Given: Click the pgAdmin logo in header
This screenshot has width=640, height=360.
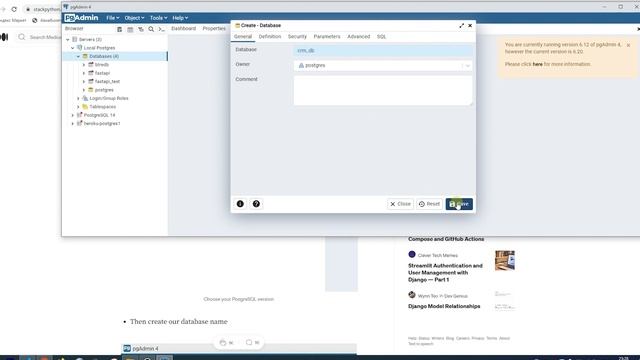Looking at the screenshot, I should [x=81, y=18].
